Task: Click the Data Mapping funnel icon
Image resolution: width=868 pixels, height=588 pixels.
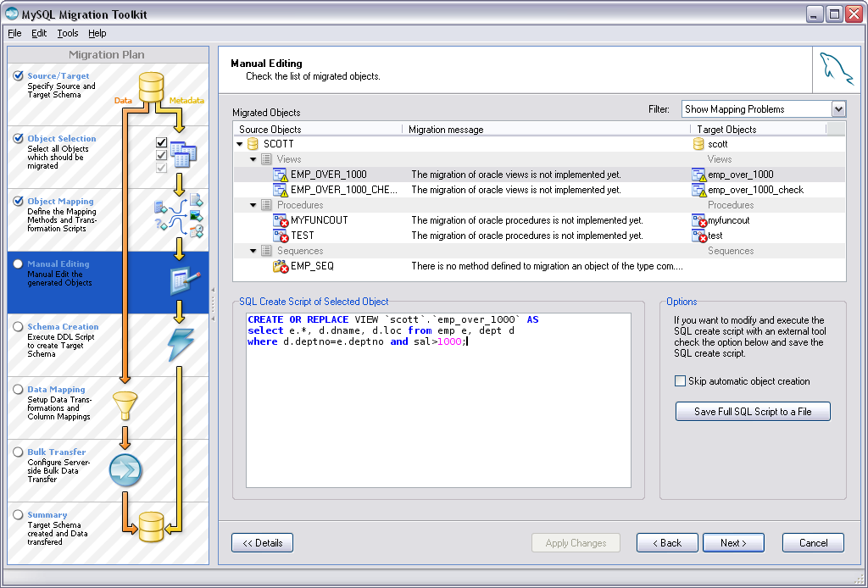Action: 125,406
